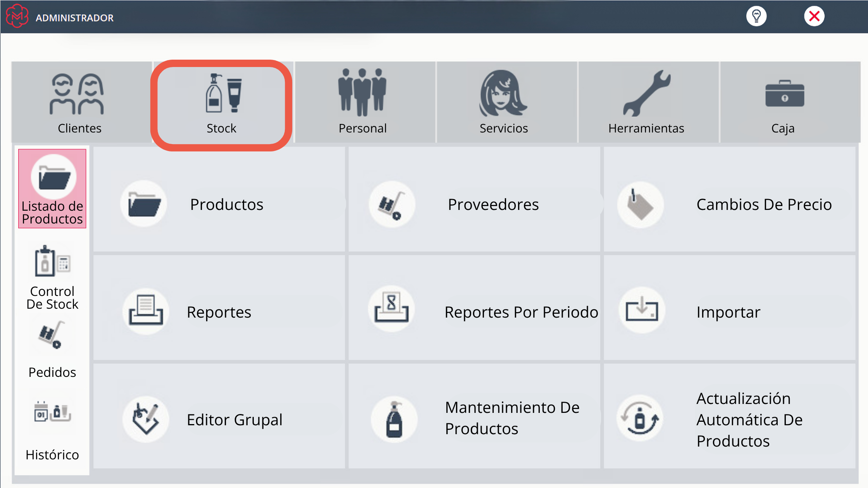The height and width of the screenshot is (488, 868).
Task: Open Proveedores text label
Action: coord(493,204)
